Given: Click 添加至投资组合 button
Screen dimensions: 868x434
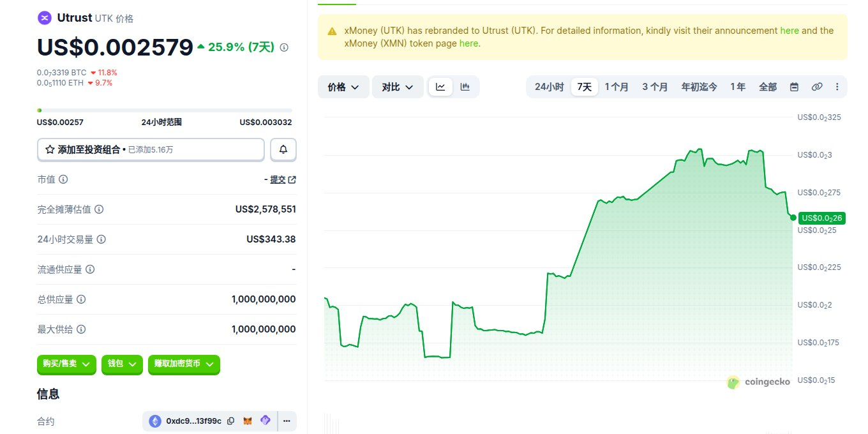Looking at the screenshot, I should (151, 149).
